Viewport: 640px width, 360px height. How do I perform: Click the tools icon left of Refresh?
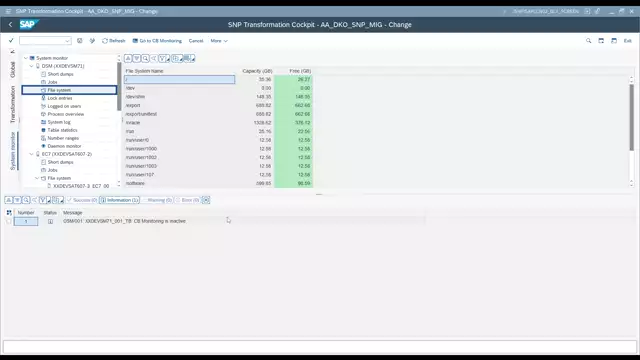(x=92, y=40)
